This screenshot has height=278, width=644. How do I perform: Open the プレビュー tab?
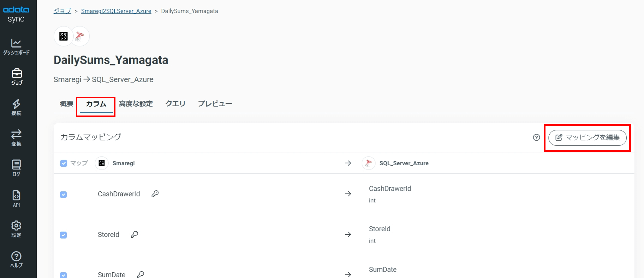tap(215, 104)
